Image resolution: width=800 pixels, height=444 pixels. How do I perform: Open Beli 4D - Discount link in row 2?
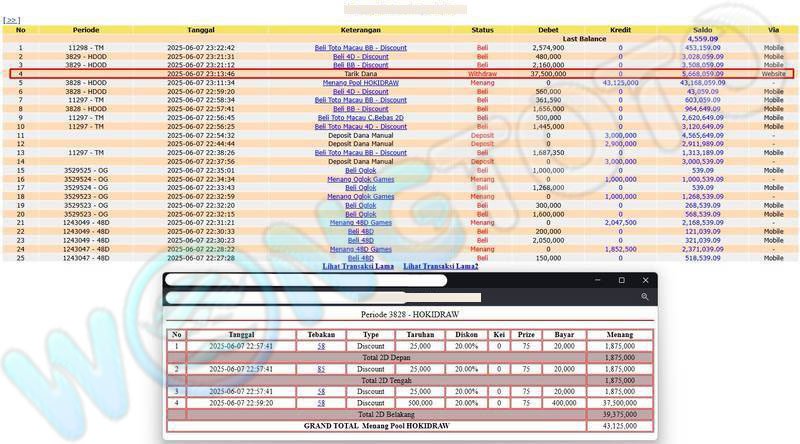pos(360,56)
